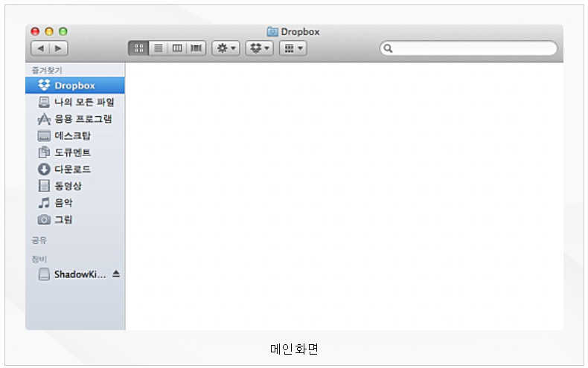The height and width of the screenshot is (368, 588).
Task: Click the desktop icon in sidebar
Action: 44,135
